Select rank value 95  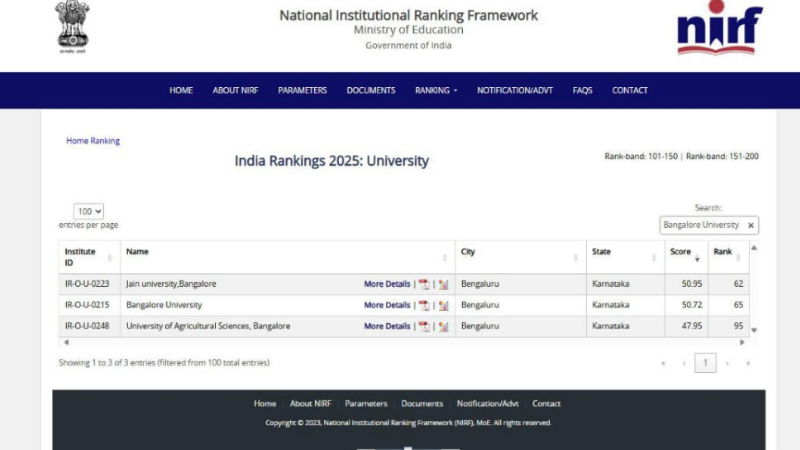[x=738, y=326]
